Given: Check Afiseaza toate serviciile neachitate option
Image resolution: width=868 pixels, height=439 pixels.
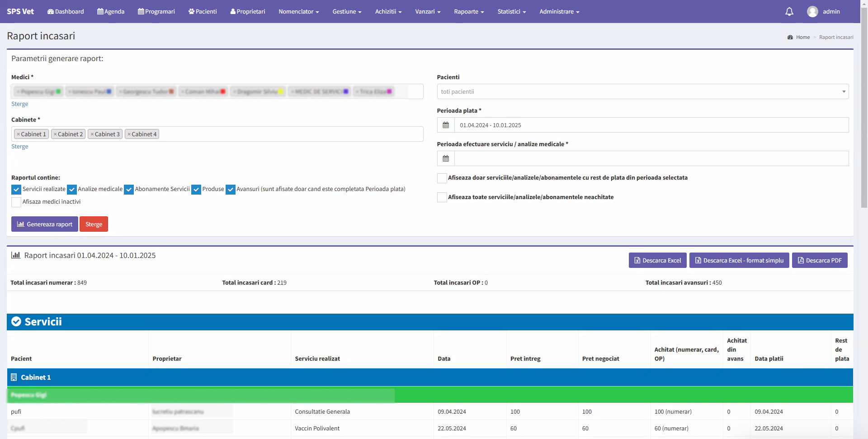Looking at the screenshot, I should (x=442, y=197).
